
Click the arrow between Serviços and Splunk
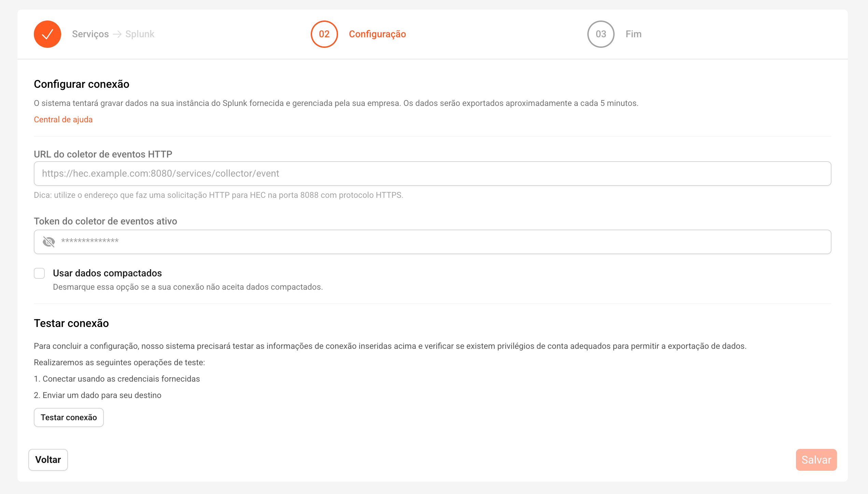[x=117, y=34]
